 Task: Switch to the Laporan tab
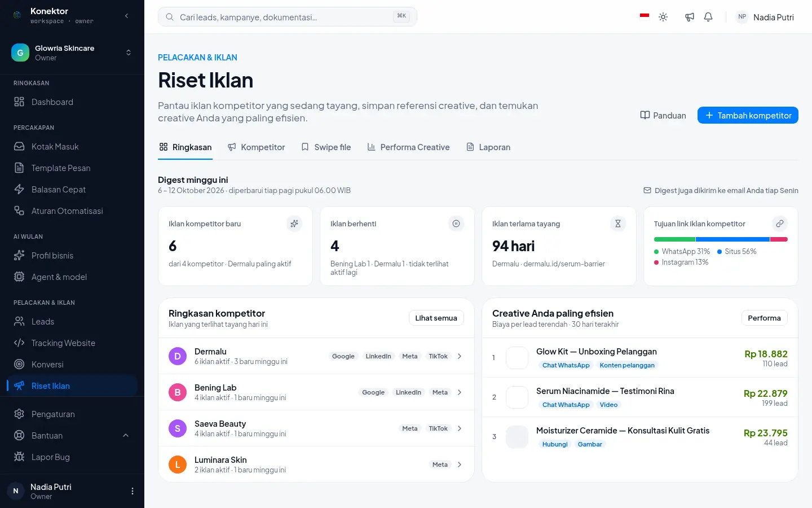click(x=488, y=147)
